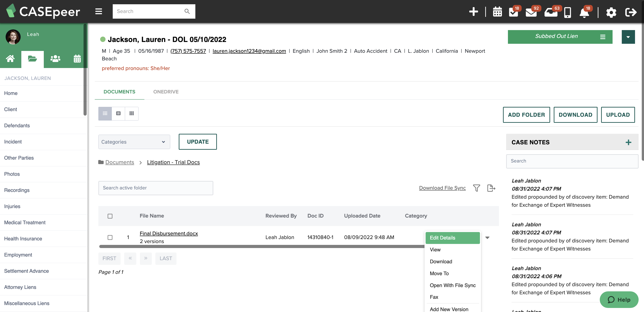Select Download from the context menu

[x=441, y=261]
